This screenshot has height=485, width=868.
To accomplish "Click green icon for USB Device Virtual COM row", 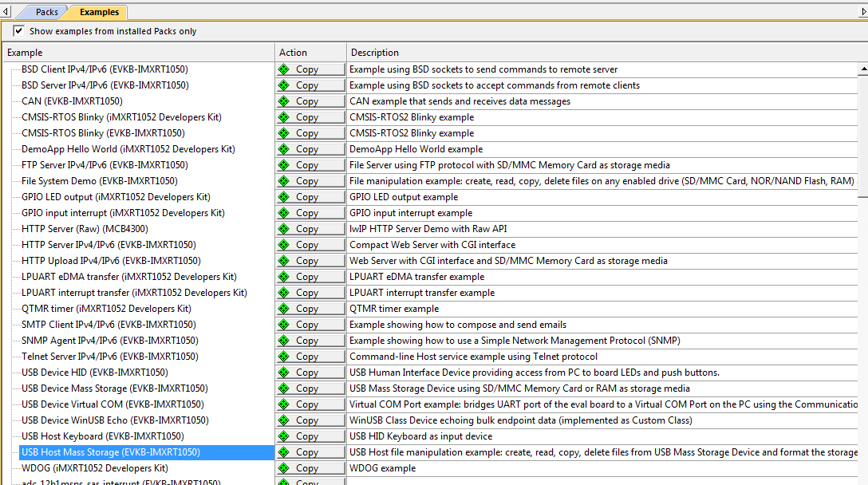I will (x=284, y=404).
